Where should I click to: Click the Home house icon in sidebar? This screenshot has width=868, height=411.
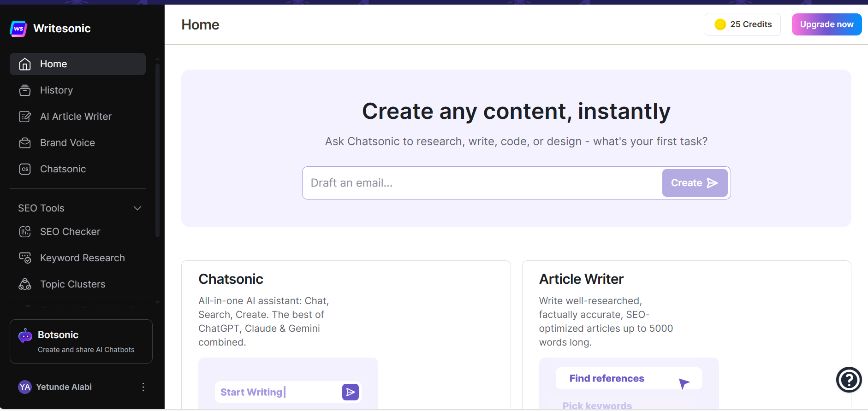point(25,64)
